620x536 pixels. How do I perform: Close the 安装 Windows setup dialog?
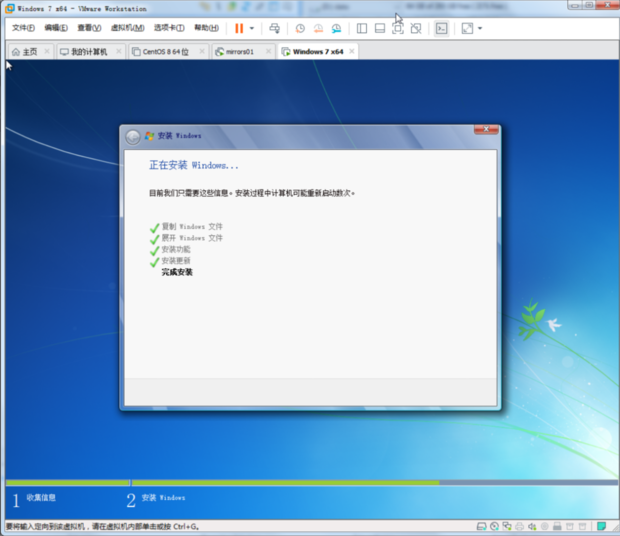[x=486, y=129]
